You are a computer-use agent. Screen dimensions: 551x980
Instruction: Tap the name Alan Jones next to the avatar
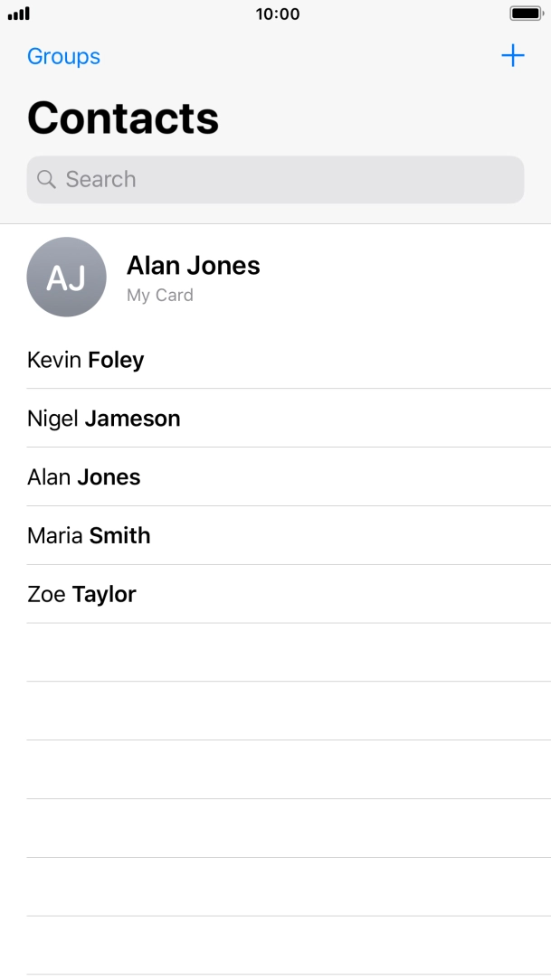pos(194,265)
